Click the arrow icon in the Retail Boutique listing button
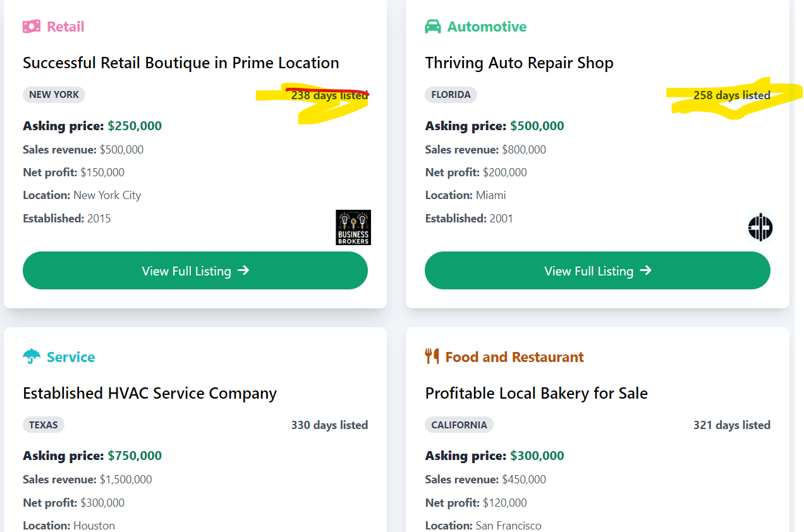 pos(244,270)
